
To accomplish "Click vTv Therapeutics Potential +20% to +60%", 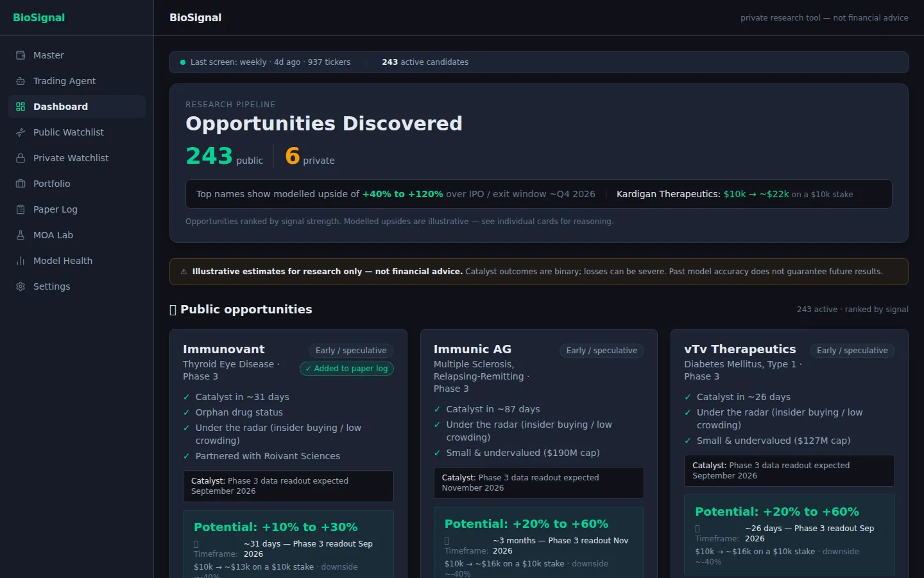I will [777, 512].
